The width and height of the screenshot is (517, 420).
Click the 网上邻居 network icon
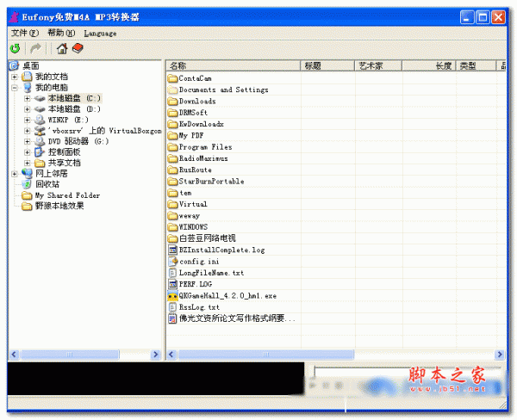click(x=27, y=173)
